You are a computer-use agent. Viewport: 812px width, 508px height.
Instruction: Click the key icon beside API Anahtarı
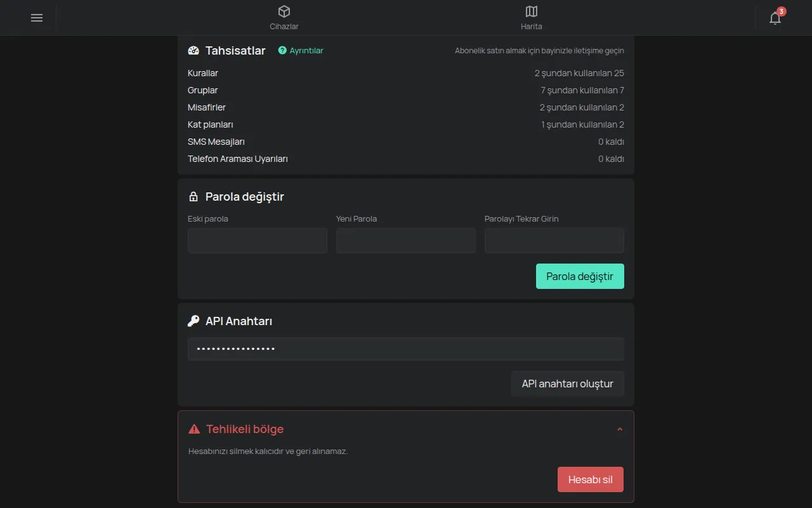[193, 321]
